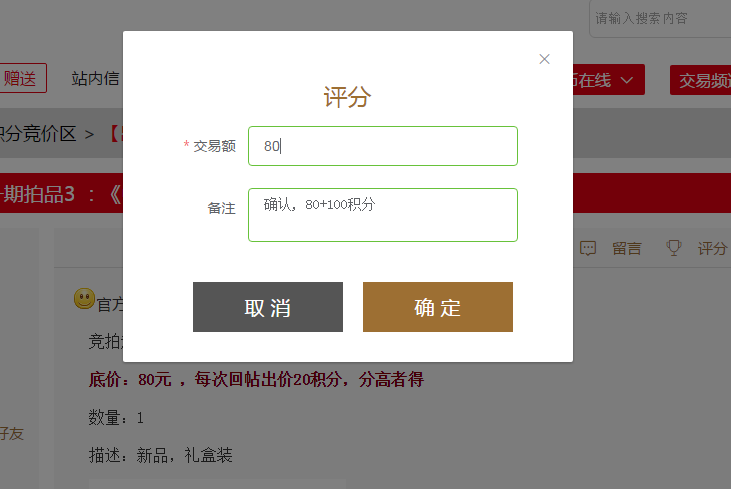Click the search box 请输入搜索内容

[660, 19]
